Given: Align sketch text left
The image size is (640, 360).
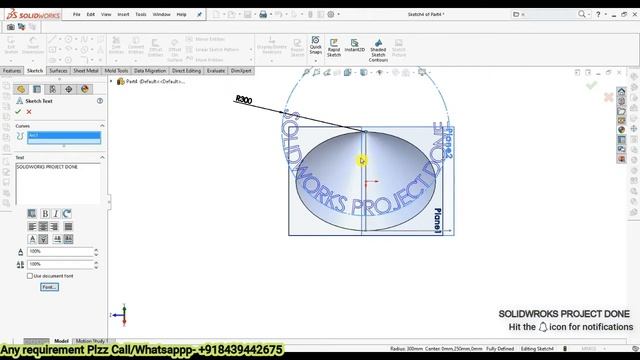Looking at the screenshot, I should [x=32, y=226].
